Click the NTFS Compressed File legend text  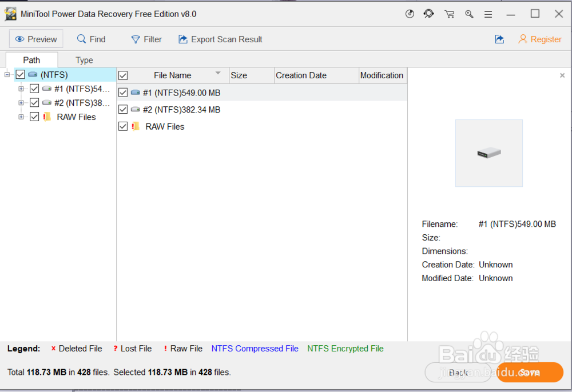[255, 349]
